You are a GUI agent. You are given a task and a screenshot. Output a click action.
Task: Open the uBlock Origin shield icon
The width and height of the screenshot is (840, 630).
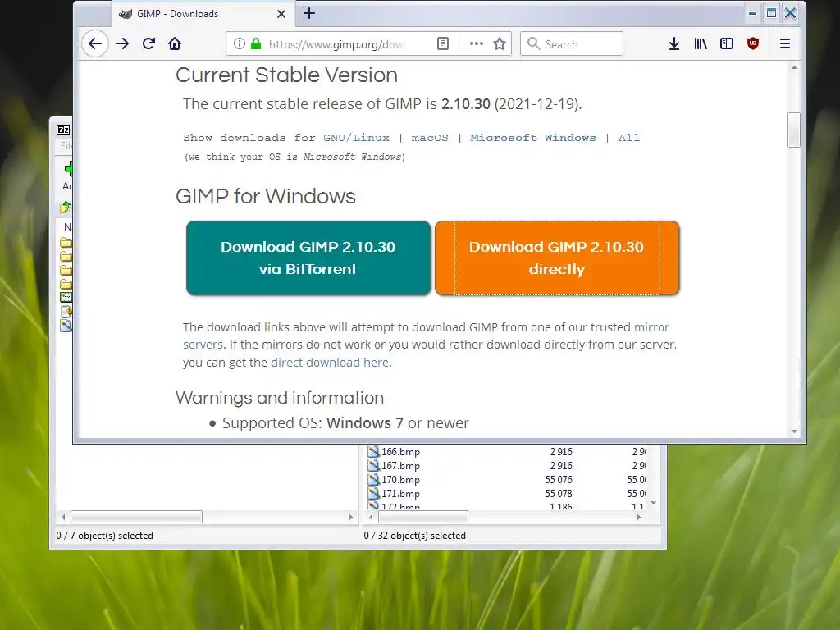click(x=753, y=44)
